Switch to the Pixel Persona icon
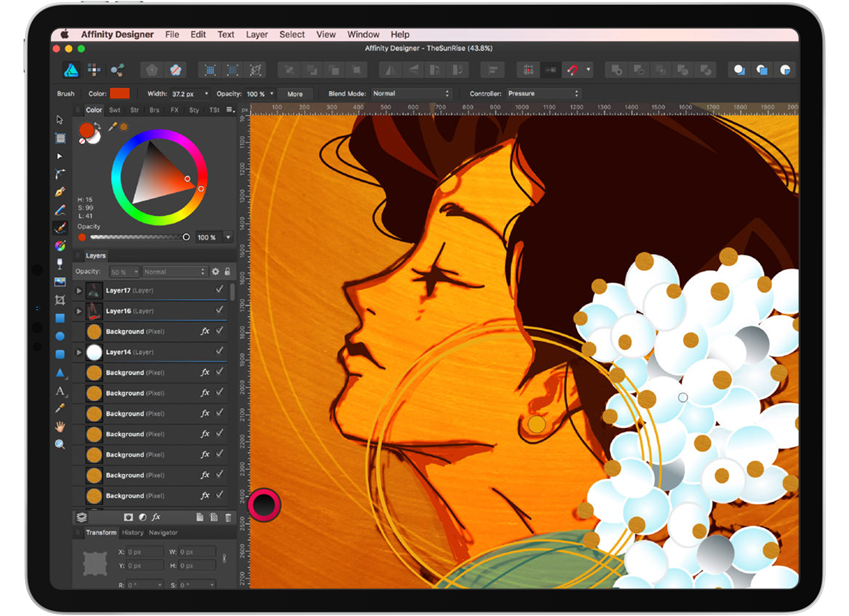 pos(94,70)
